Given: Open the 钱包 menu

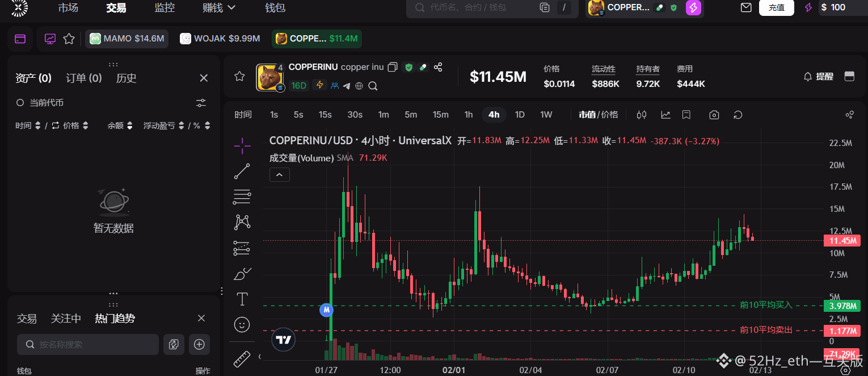Looking at the screenshot, I should coord(275,8).
